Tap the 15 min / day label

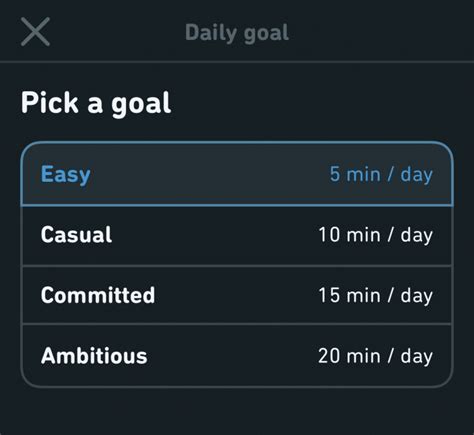pos(376,295)
